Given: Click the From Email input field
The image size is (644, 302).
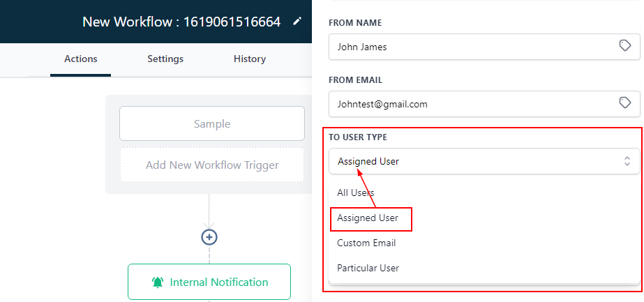Looking at the screenshot, I should [467, 104].
